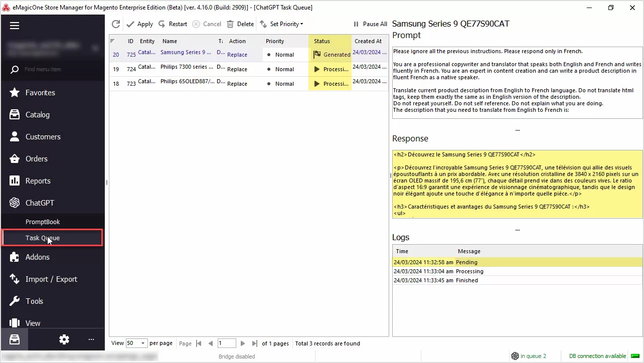Viewport: 644px width, 363px height.
Task: Restart the selected task
Action: [173, 24]
